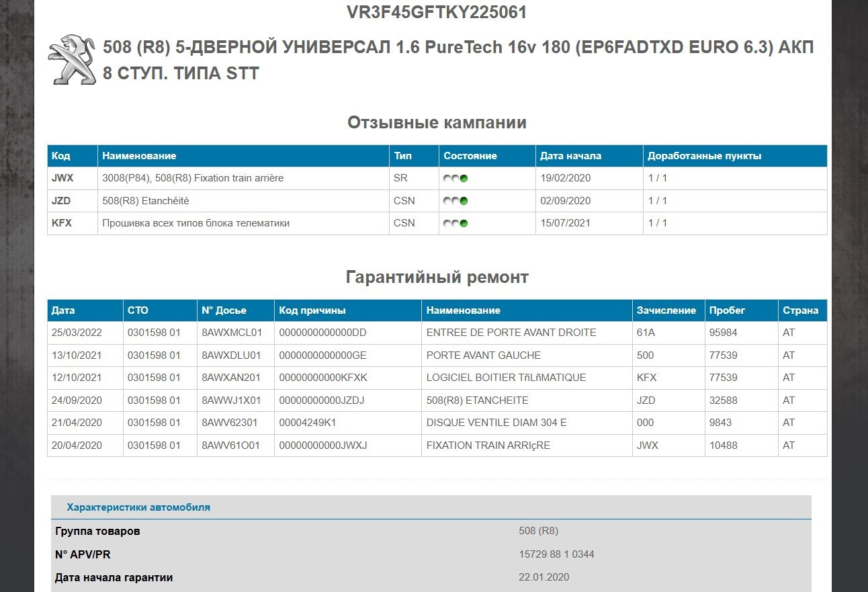Click 'DISQUE VENTILE DIAM 304 E' entry
Screen dimensions: 868x592
point(496,423)
